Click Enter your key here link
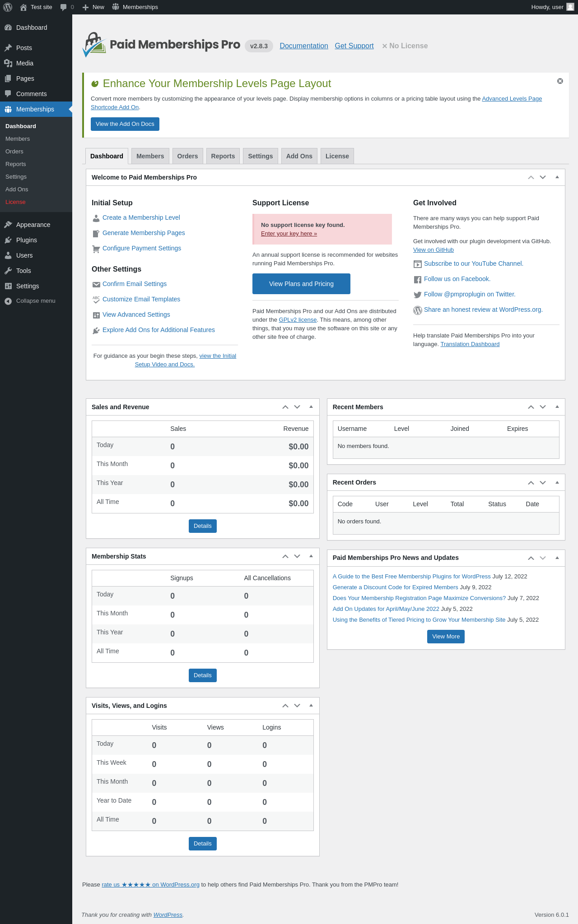Image resolution: width=578 pixels, height=924 pixels. click(289, 234)
